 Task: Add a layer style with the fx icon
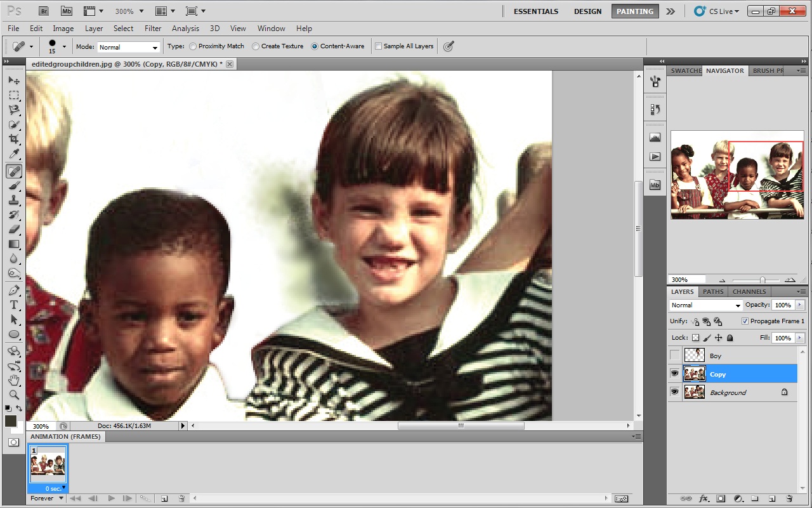click(x=704, y=498)
